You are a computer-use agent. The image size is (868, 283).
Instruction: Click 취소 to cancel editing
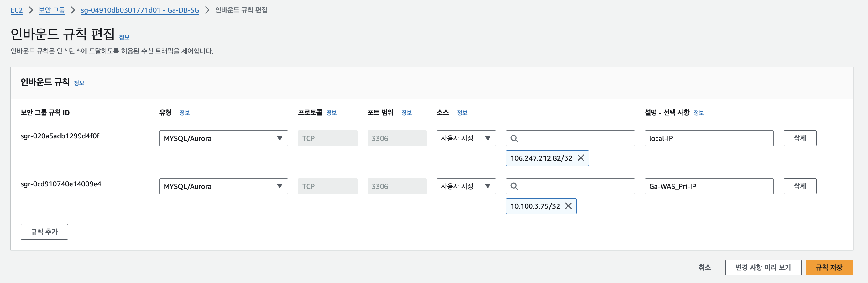click(x=704, y=268)
